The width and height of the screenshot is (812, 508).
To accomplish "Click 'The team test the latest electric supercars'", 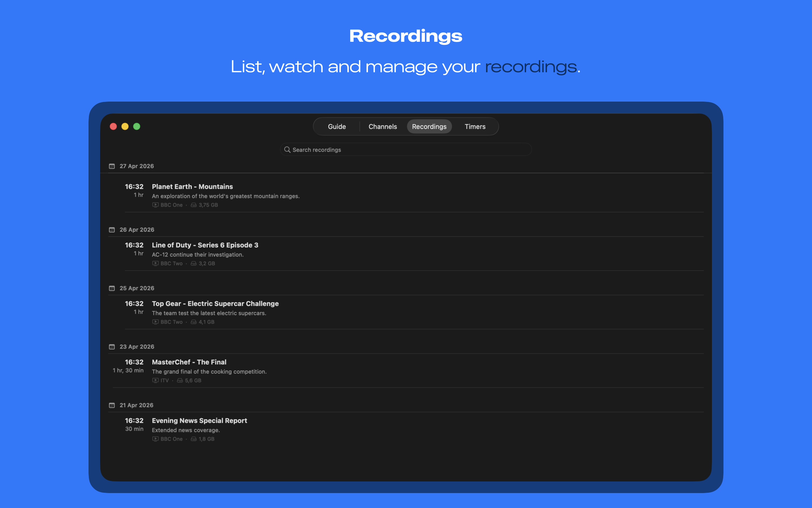I will coord(209,313).
